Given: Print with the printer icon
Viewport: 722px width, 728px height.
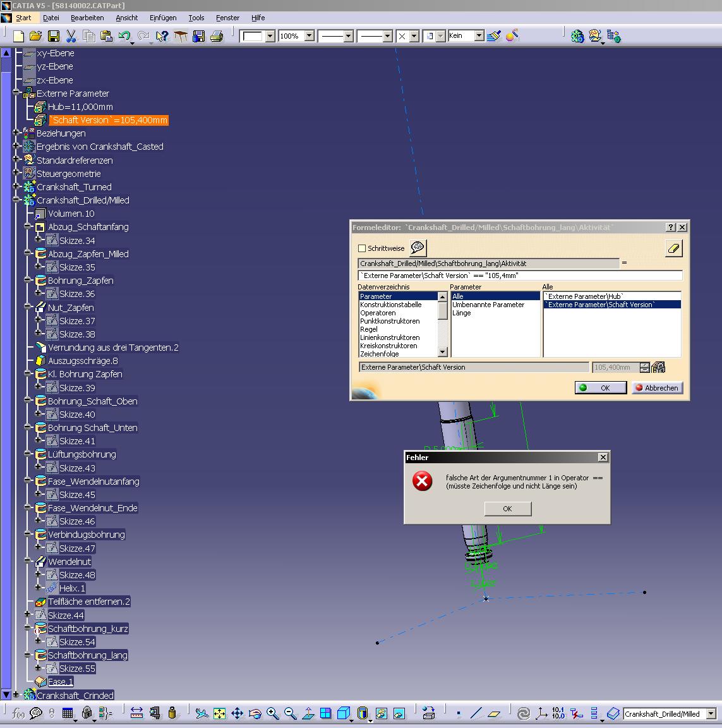Looking at the screenshot, I should (x=217, y=36).
